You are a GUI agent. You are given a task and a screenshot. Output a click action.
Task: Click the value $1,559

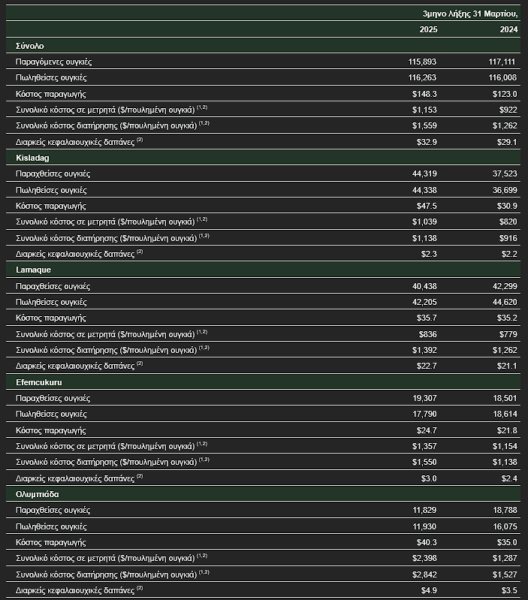pos(425,126)
